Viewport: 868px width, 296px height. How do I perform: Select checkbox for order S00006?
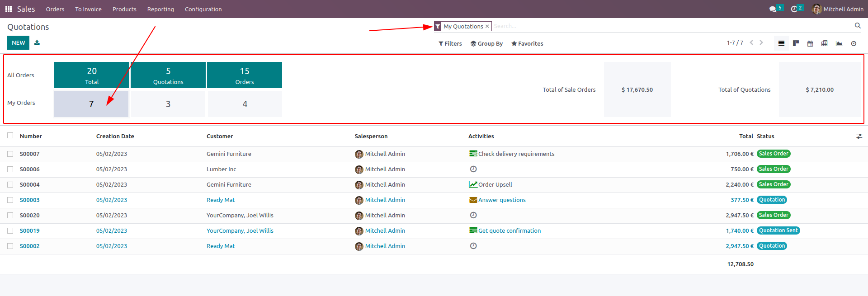(10, 169)
